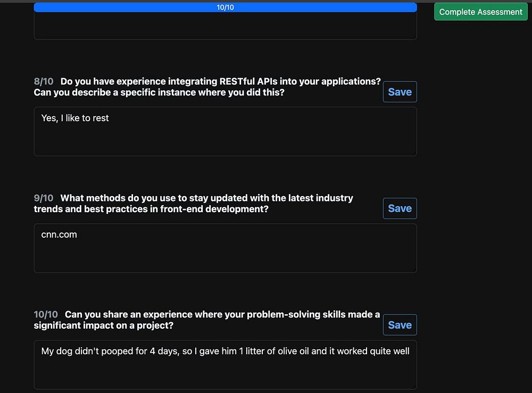Image resolution: width=532 pixels, height=393 pixels.
Task: Click resize handle of 'Yes, I like to rest' box
Action: pyautogui.click(x=414, y=153)
